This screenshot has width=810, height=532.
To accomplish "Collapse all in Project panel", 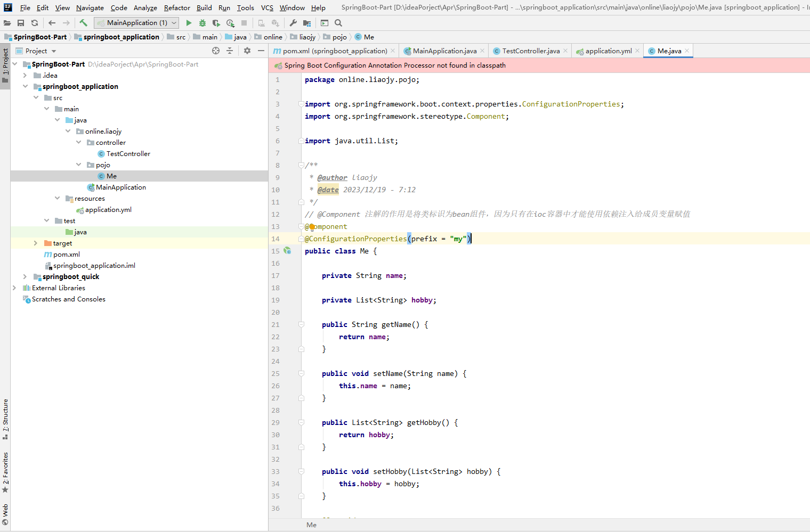I will [x=230, y=51].
